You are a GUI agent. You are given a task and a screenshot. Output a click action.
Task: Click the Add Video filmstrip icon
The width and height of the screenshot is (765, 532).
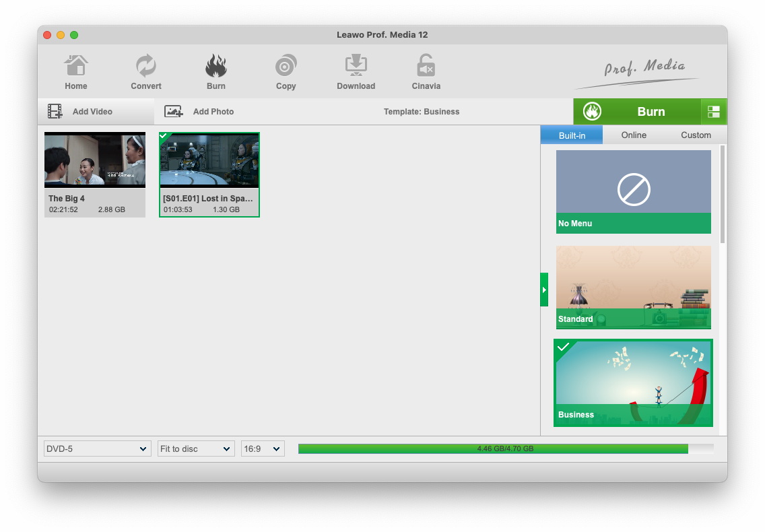pos(55,112)
